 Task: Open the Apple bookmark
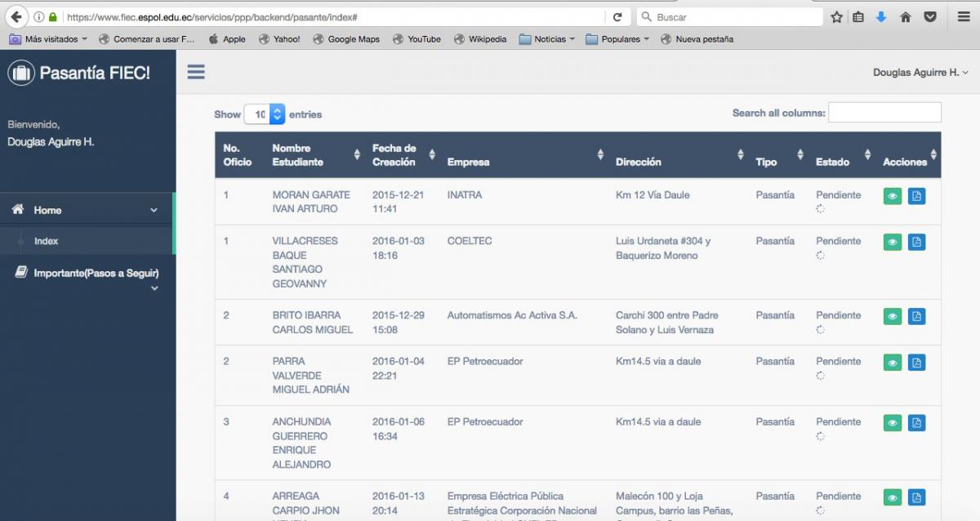coord(226,39)
